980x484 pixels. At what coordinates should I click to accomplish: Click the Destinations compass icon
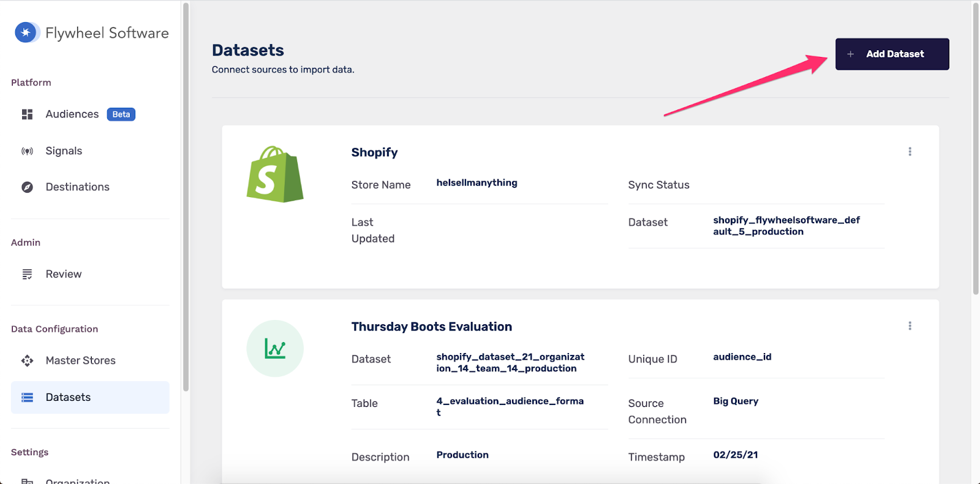(x=27, y=187)
